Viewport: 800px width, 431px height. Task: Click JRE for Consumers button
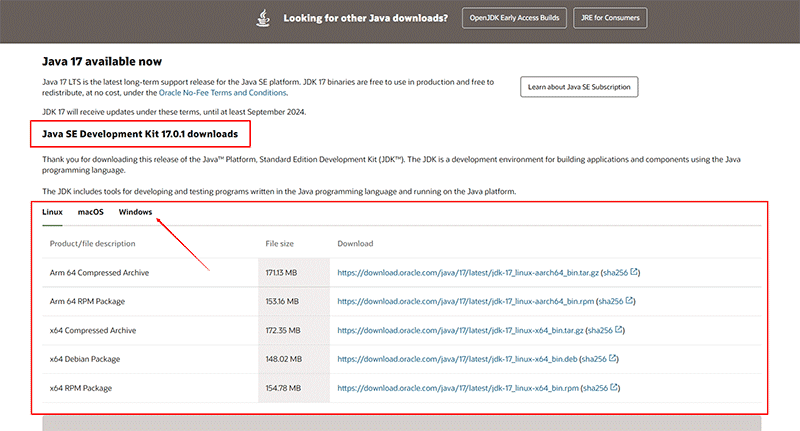610,18
